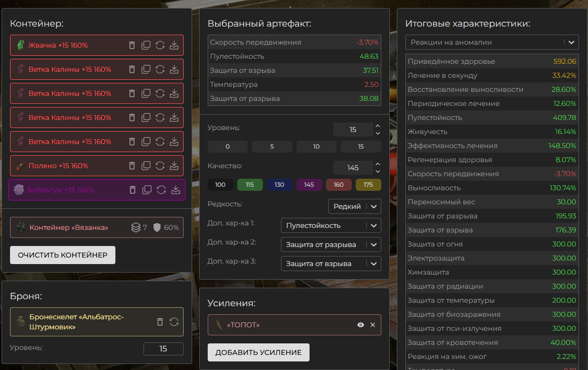Set artifact level preset to 5
The width and height of the screenshot is (588, 370).
272,147
